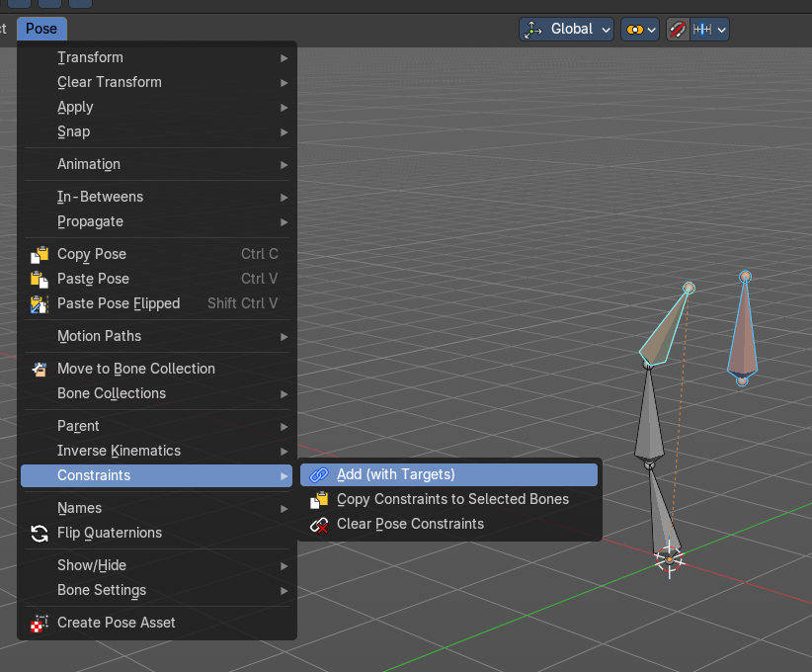Click the Copy Pose clipboard icon
The image size is (812, 672).
coord(40,254)
